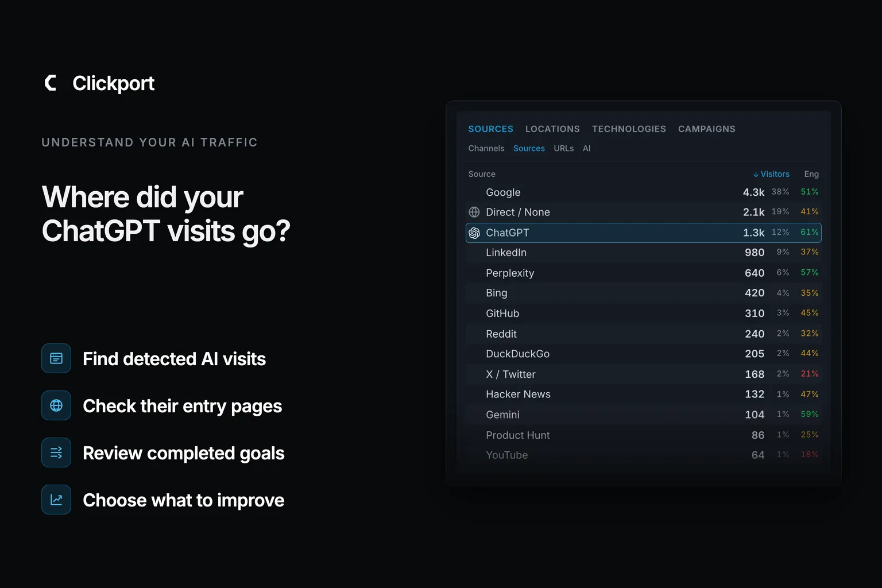Select the Perplexity source row
The image size is (882, 588).
(x=644, y=273)
